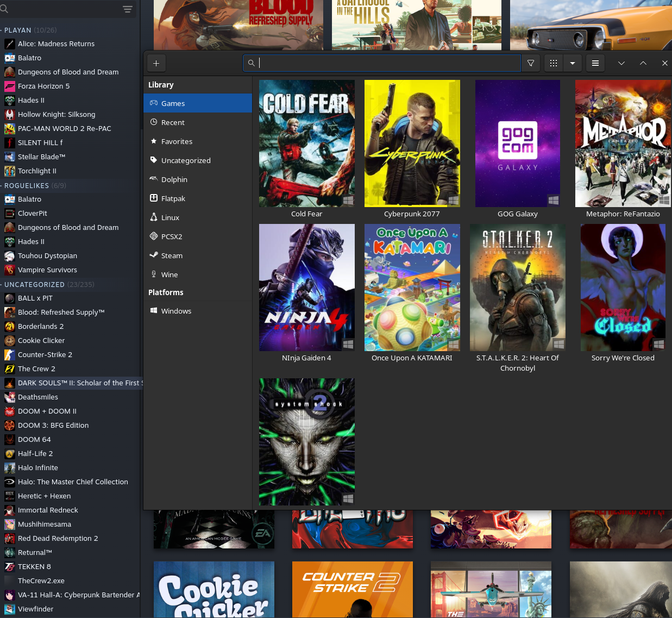Open Alice: Madness Returns in Steam list

(56, 43)
